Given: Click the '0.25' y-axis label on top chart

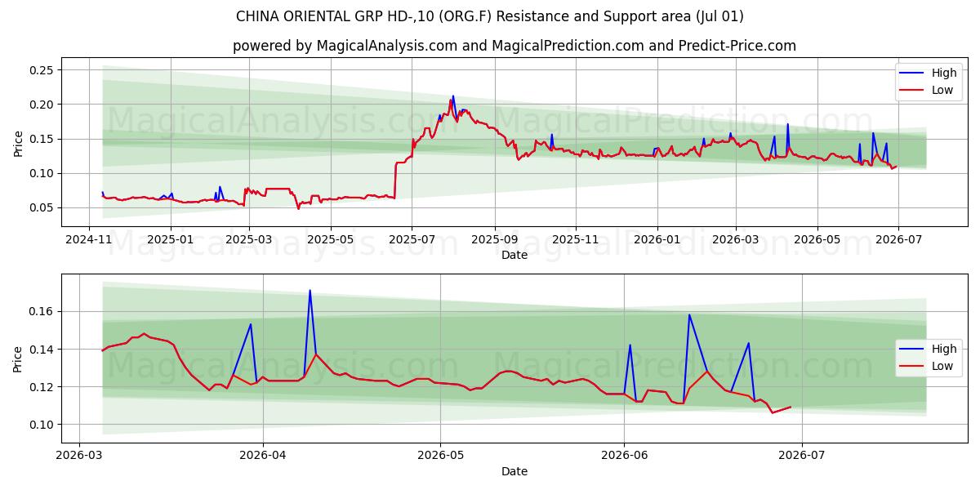Looking at the screenshot, I should (42, 70).
